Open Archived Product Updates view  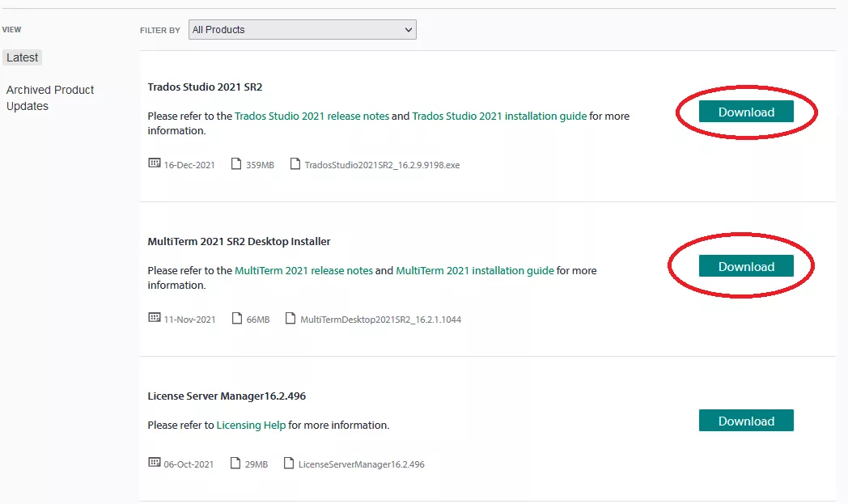coord(49,98)
